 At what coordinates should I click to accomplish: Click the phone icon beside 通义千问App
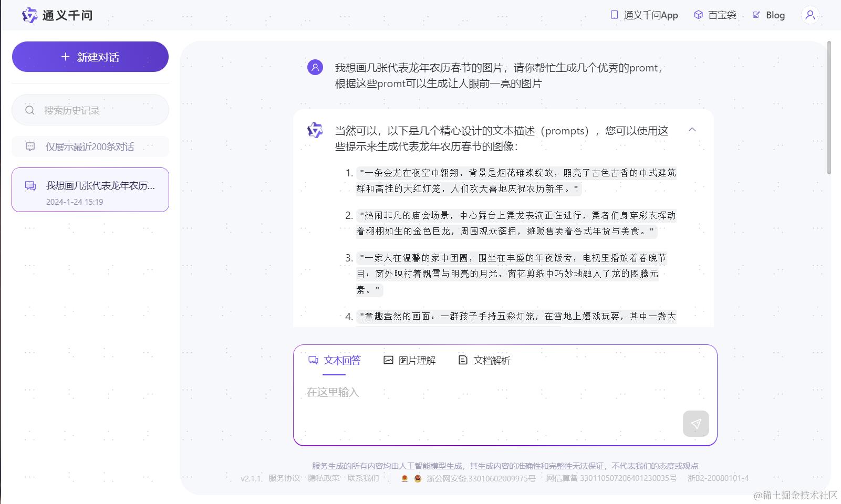(614, 15)
